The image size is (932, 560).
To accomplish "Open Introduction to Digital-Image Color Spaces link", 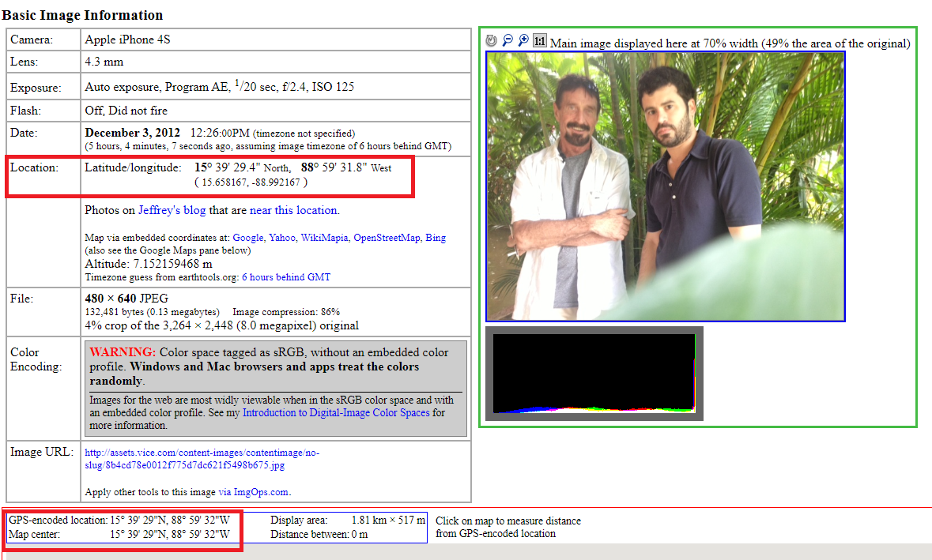I will click(336, 413).
